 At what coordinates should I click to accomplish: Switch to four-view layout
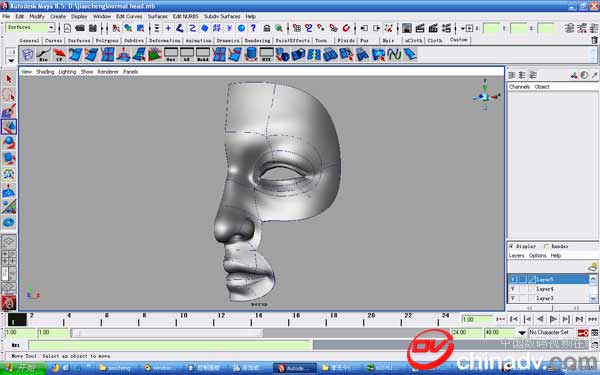point(9,257)
